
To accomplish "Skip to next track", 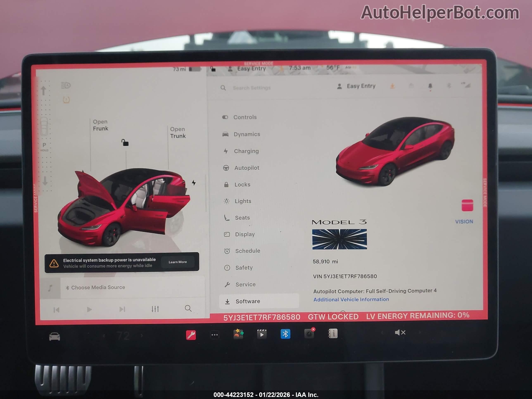I will [122, 309].
